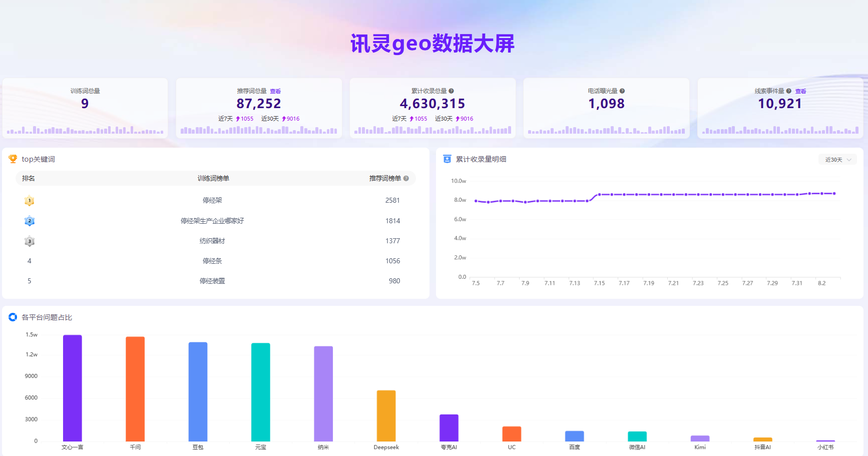This screenshot has width=868, height=456.
Task: Click the purple 夸克AI bar
Action: click(449, 428)
